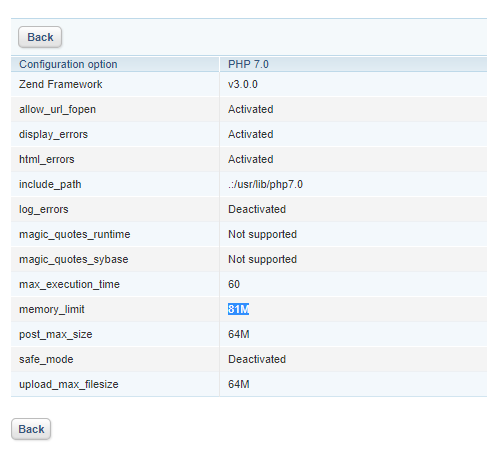Click the Configuration option column header
Screen dimensions: 487x460
(68, 64)
